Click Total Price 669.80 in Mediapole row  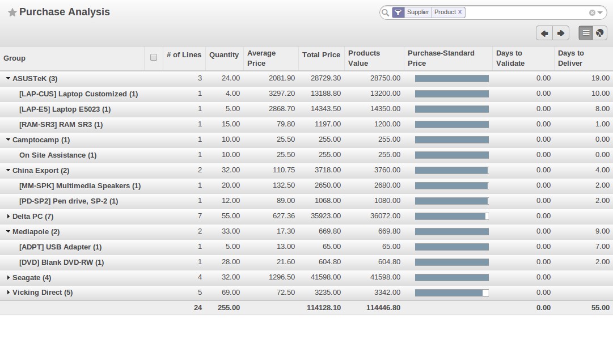(x=329, y=231)
